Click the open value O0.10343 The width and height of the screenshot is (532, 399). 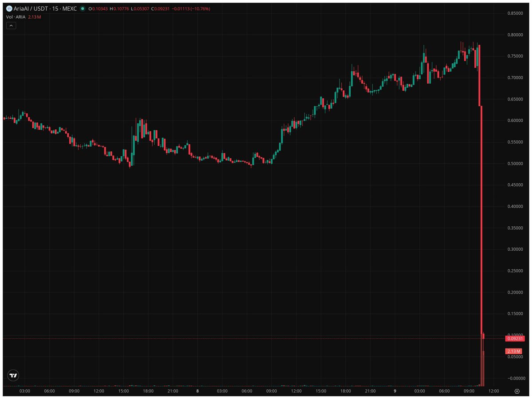tap(98, 9)
